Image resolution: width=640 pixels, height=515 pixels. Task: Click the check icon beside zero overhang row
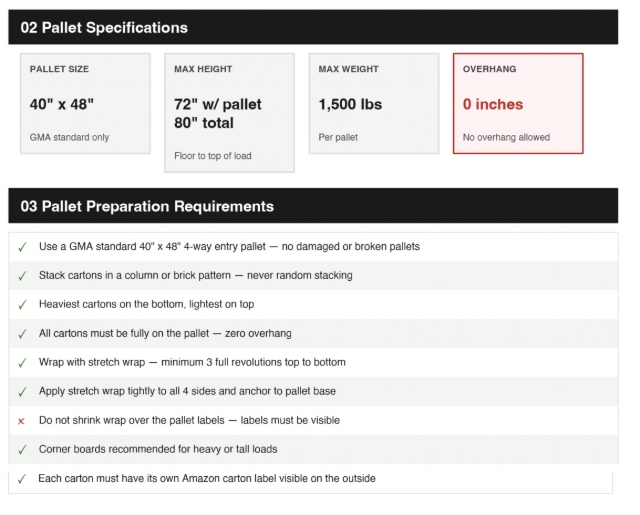click(x=22, y=334)
